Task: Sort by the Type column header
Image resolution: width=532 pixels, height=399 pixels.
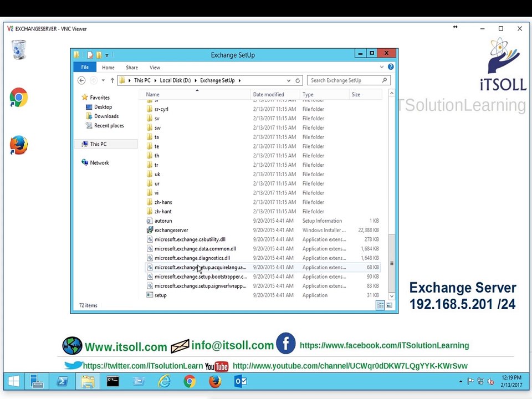Action: click(324, 94)
